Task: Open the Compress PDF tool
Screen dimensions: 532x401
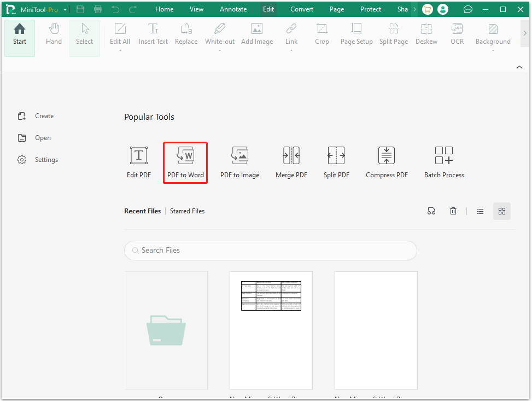Action: tap(387, 161)
